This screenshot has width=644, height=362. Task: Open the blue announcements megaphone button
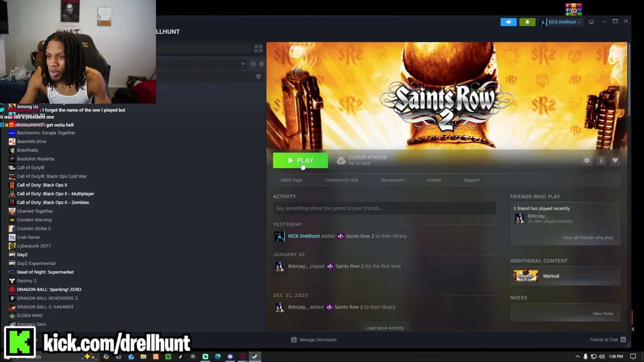click(x=508, y=22)
